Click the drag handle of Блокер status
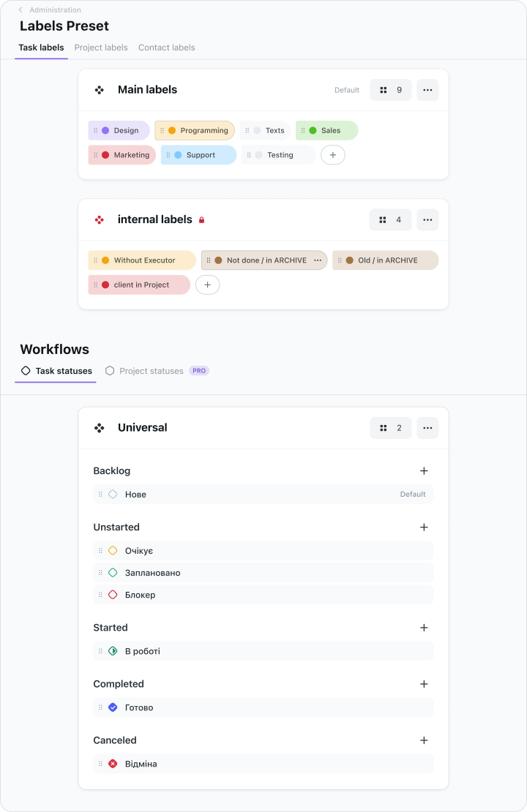 pos(100,595)
